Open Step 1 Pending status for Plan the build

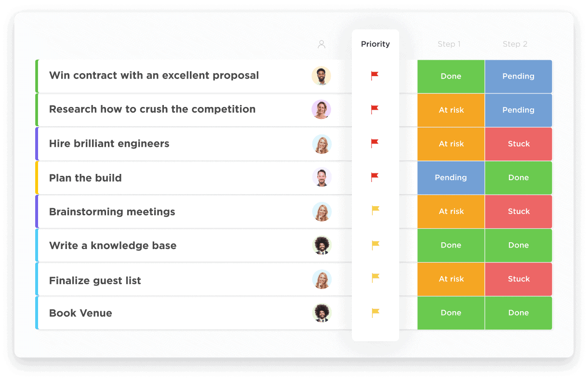(451, 177)
